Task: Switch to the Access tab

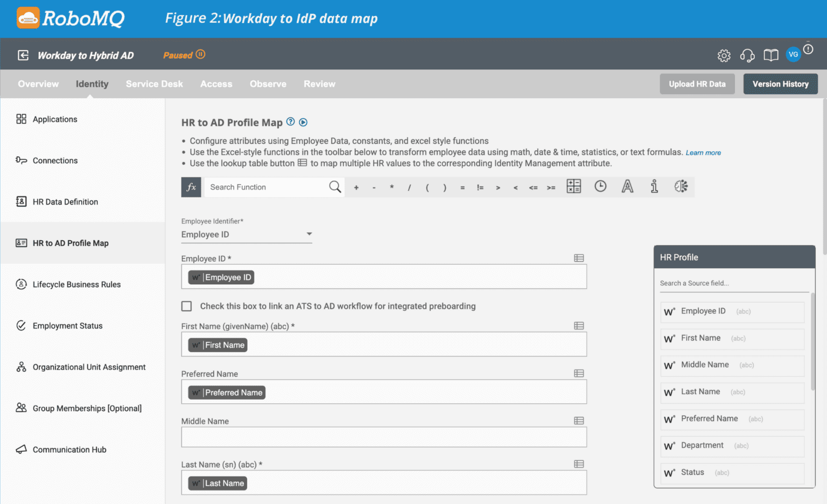Action: coord(216,83)
